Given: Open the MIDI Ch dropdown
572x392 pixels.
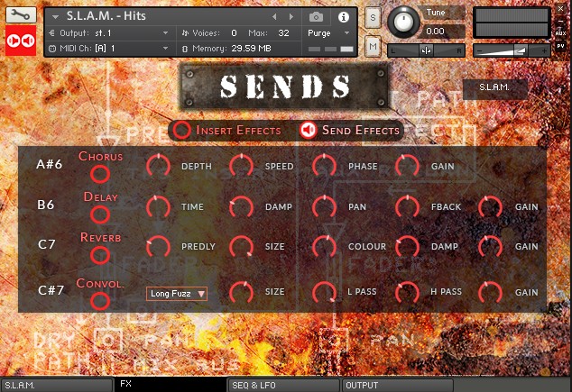Looking at the screenshot, I should click(x=108, y=48).
